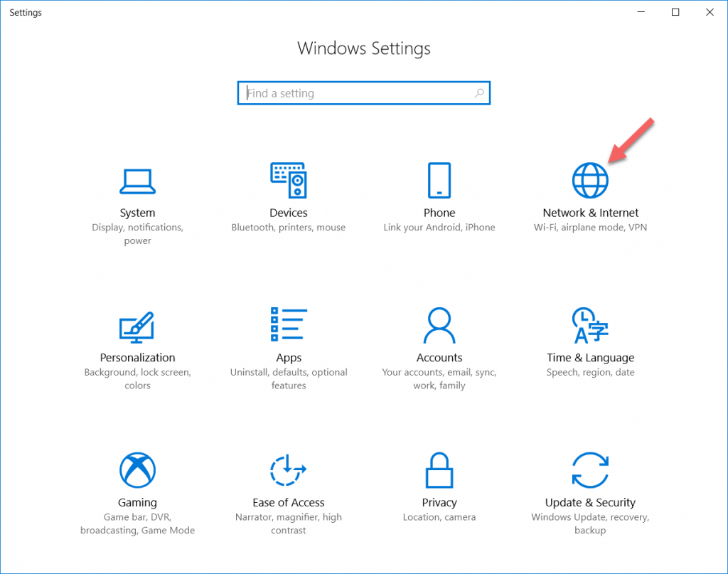Open Accounts person icon
Viewport: 728px width, 574px height.
pyautogui.click(x=439, y=325)
